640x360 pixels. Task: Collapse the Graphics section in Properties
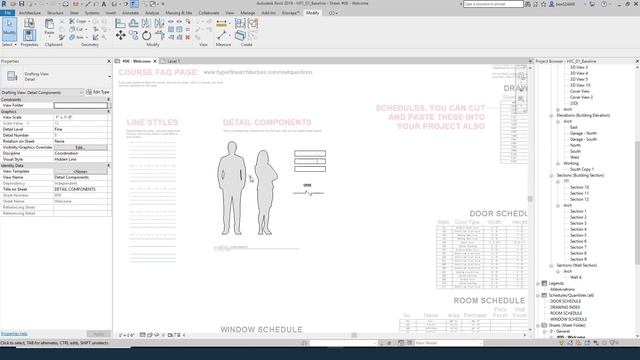109,111
